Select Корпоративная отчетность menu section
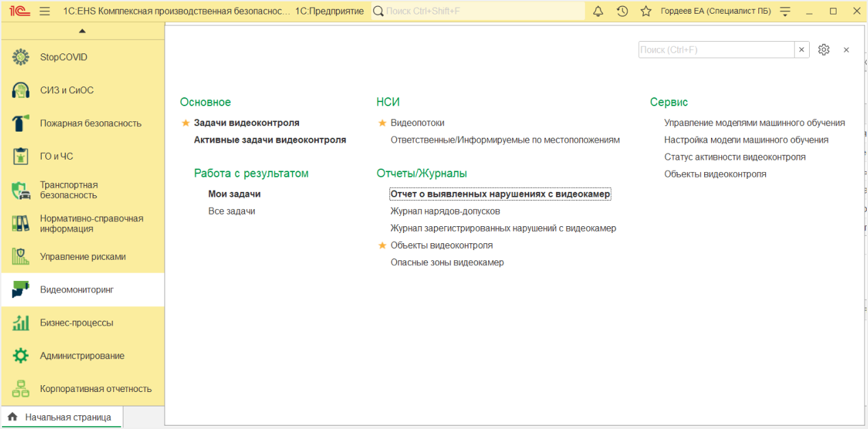Image resolution: width=868 pixels, height=429 pixels. tap(95, 389)
